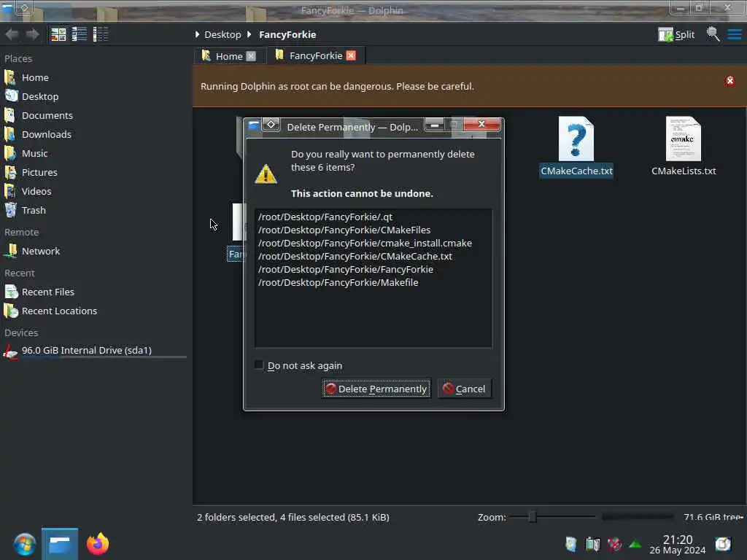
Task: Click the FancyForkie/FancyForkie path entry
Action: [x=345, y=270]
